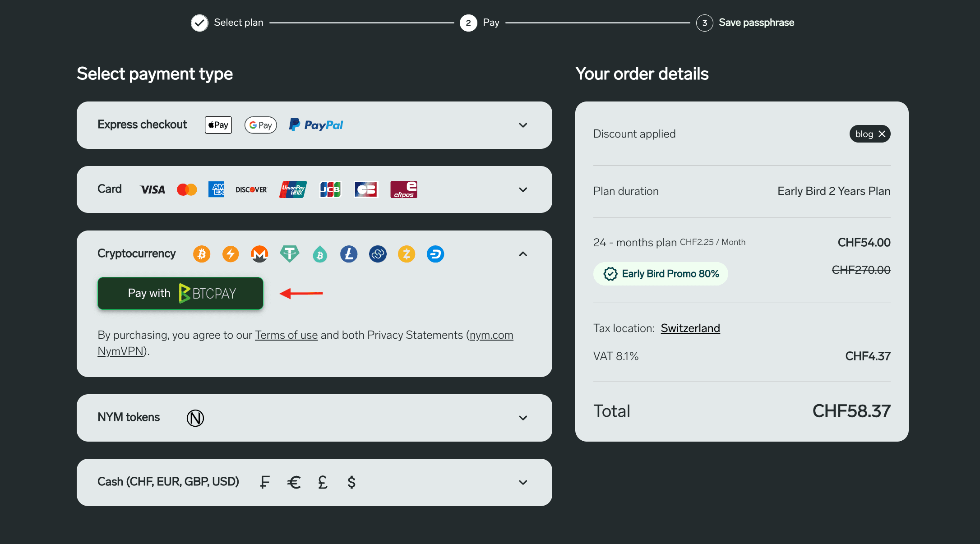Viewport: 980px width, 544px height.
Task: Remove the blog discount code
Action: tap(882, 134)
